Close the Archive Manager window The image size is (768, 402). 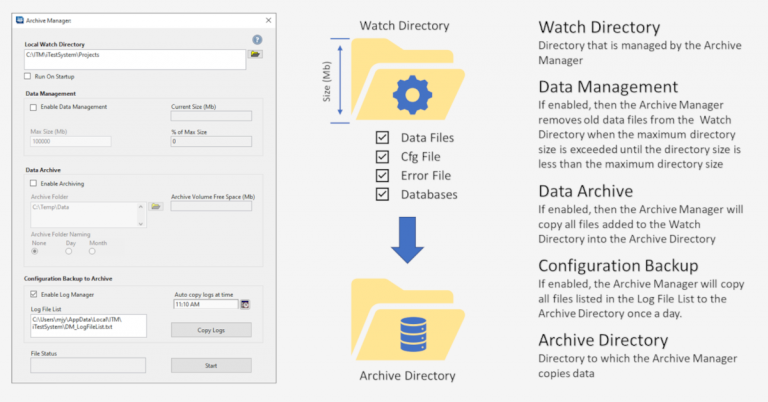tap(268, 20)
